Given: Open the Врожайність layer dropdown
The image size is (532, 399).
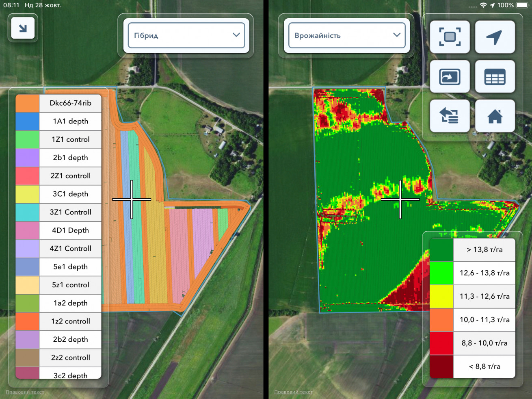Looking at the screenshot, I should [347, 35].
